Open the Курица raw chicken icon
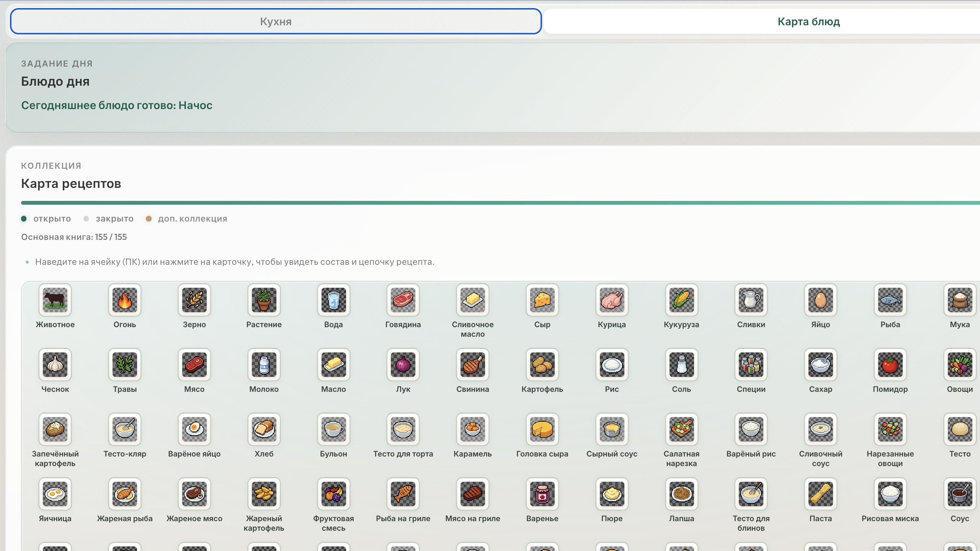 point(612,300)
